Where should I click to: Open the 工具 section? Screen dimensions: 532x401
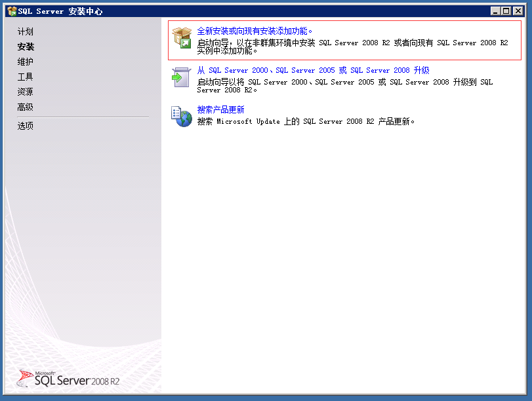click(x=26, y=77)
